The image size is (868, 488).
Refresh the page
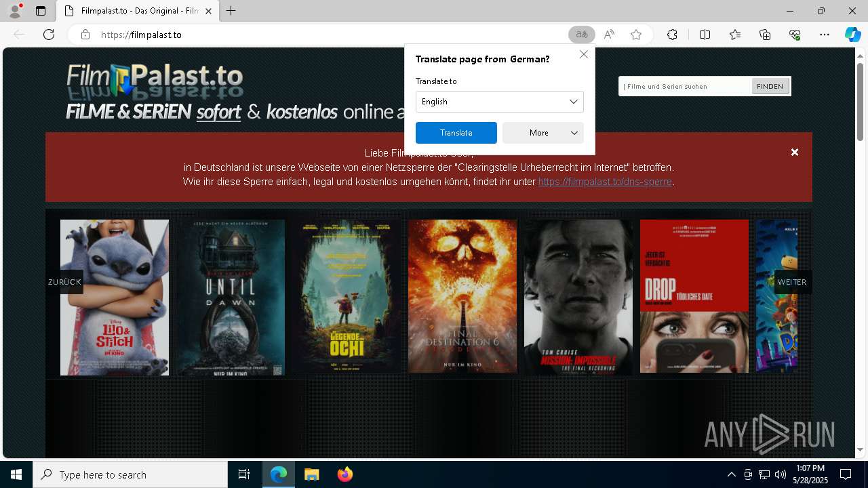[x=49, y=35]
